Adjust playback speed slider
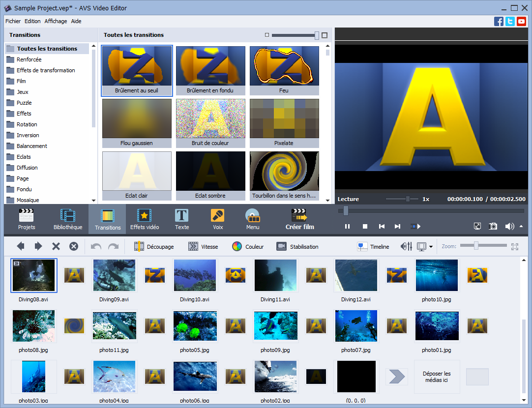This screenshot has height=408, width=532. [408, 199]
